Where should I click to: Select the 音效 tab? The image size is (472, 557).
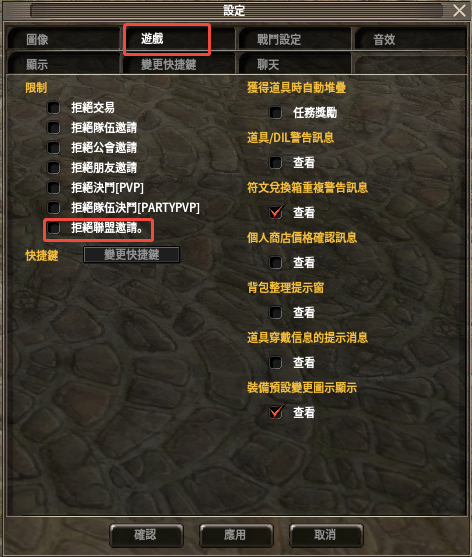(410, 39)
